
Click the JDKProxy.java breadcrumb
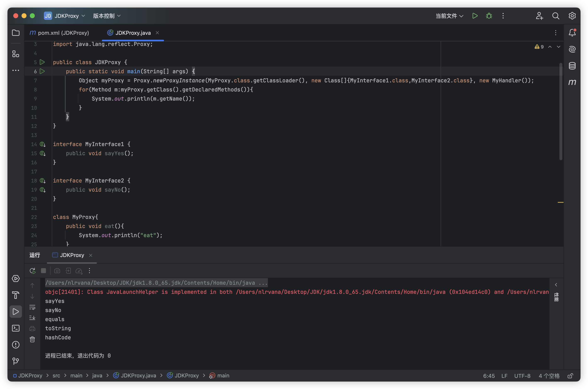[135, 376]
